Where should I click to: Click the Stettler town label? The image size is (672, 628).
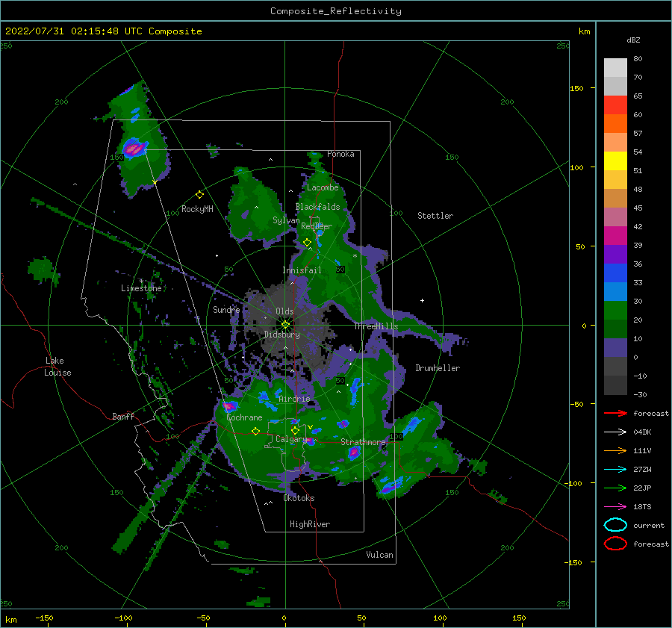[435, 216]
